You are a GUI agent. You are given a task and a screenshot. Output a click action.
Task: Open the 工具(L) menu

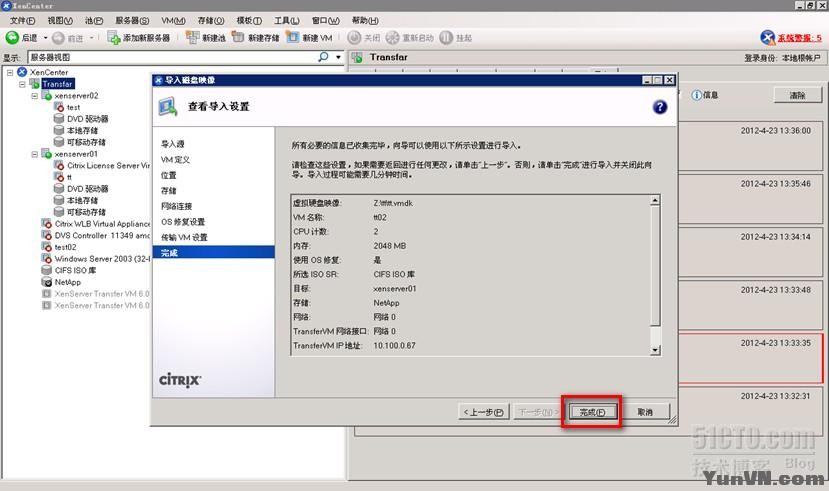click(287, 21)
